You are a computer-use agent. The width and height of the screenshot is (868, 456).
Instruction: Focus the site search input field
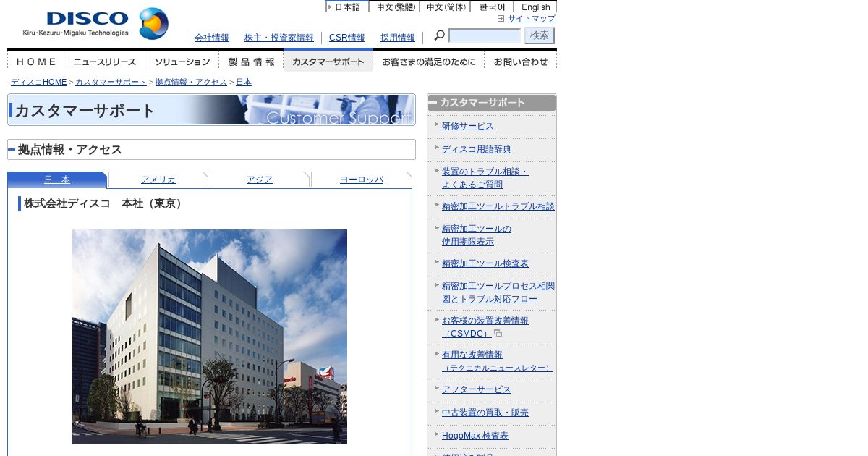click(485, 35)
